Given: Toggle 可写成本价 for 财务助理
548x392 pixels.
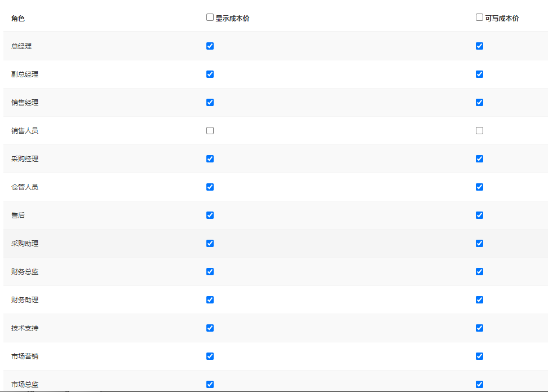Looking at the screenshot, I should coord(479,299).
